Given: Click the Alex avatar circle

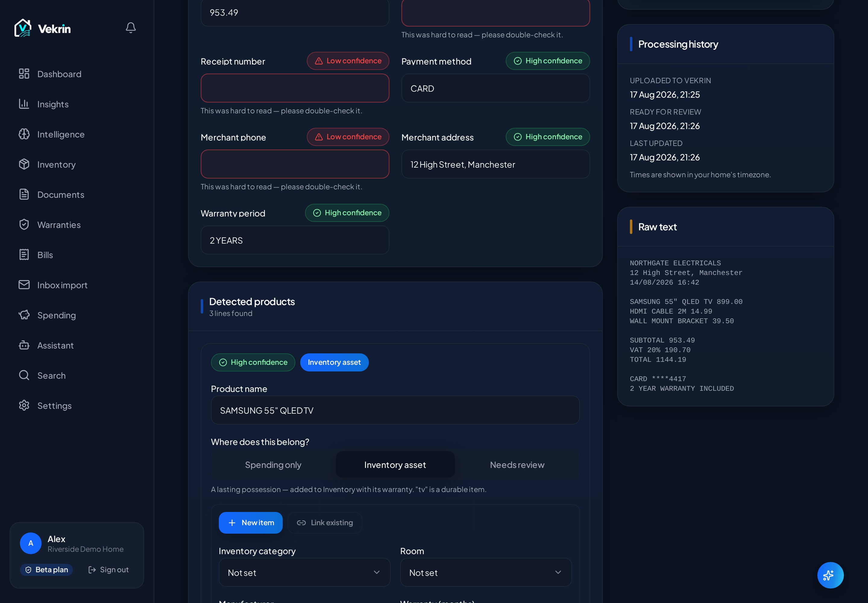Looking at the screenshot, I should tap(31, 543).
